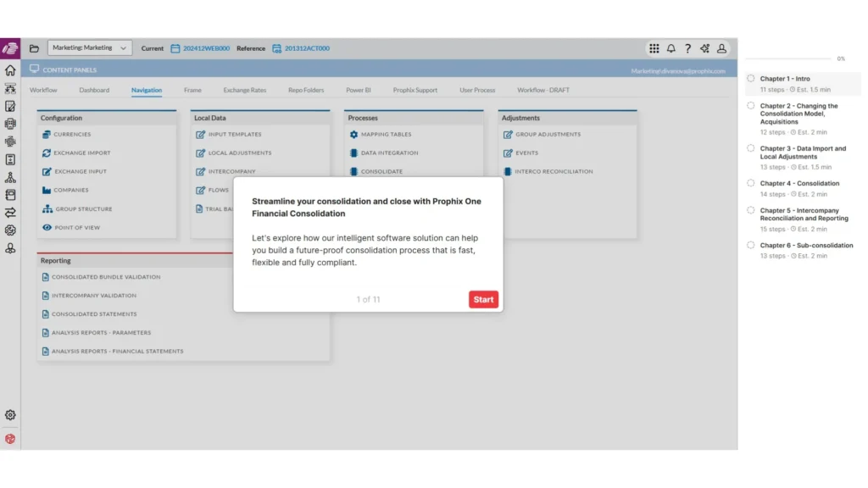Open the Home icon in left sidebar
This screenshot has height=488, width=868.
click(x=10, y=70)
